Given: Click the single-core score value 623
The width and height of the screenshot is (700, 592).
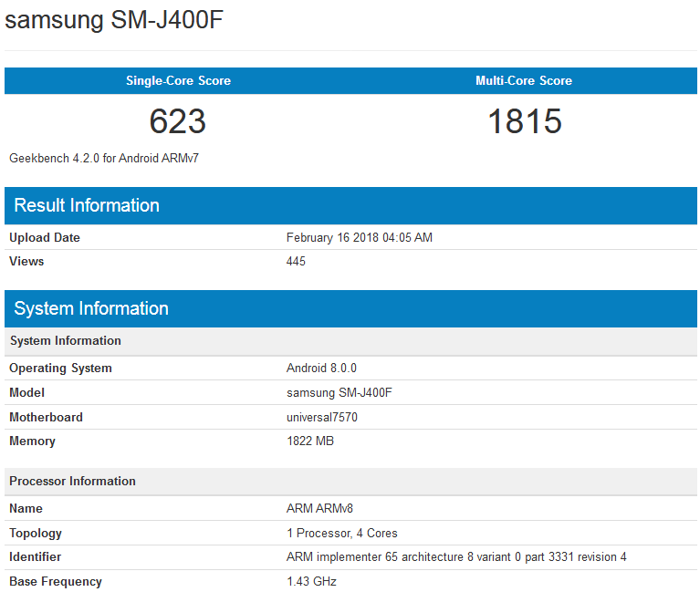Looking at the screenshot, I should tap(178, 121).
